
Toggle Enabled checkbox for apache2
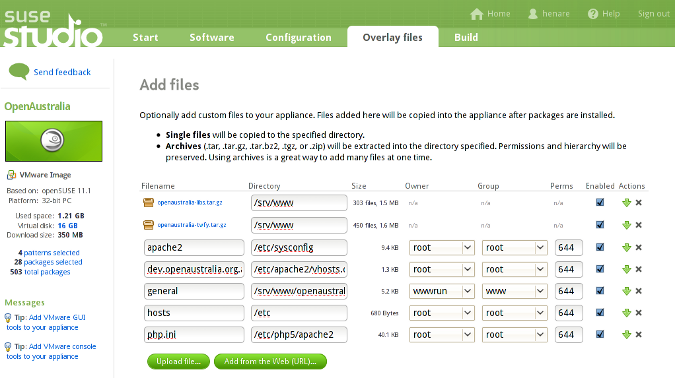[x=600, y=247]
